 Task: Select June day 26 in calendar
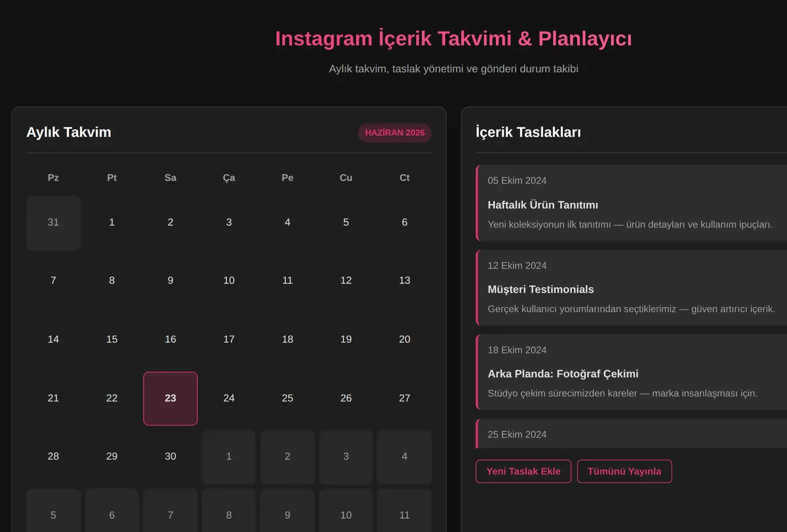(346, 398)
